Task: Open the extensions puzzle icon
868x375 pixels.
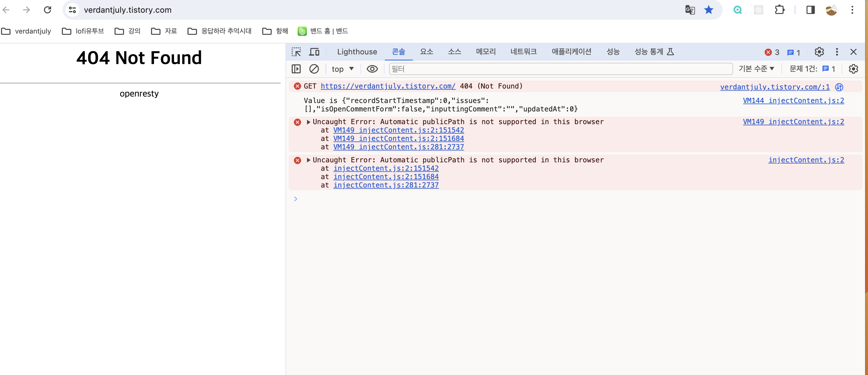Action: (x=779, y=10)
